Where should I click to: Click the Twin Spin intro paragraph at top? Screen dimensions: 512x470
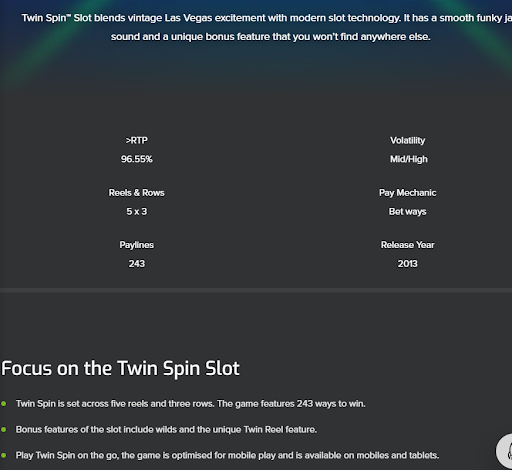[x=267, y=27]
